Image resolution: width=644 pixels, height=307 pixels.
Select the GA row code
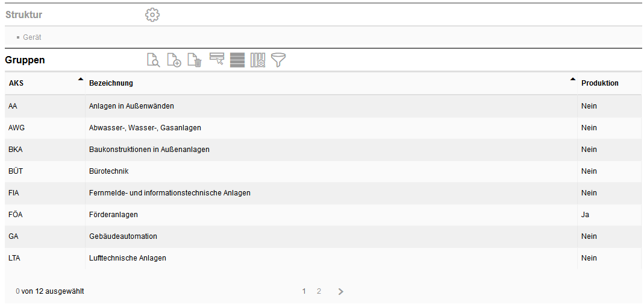(x=13, y=236)
